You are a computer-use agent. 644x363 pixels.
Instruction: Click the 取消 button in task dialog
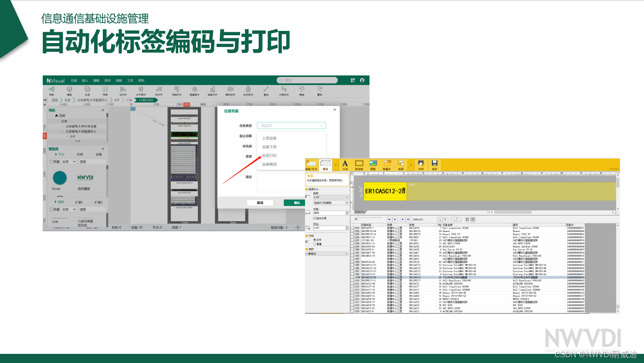pyautogui.click(x=260, y=203)
